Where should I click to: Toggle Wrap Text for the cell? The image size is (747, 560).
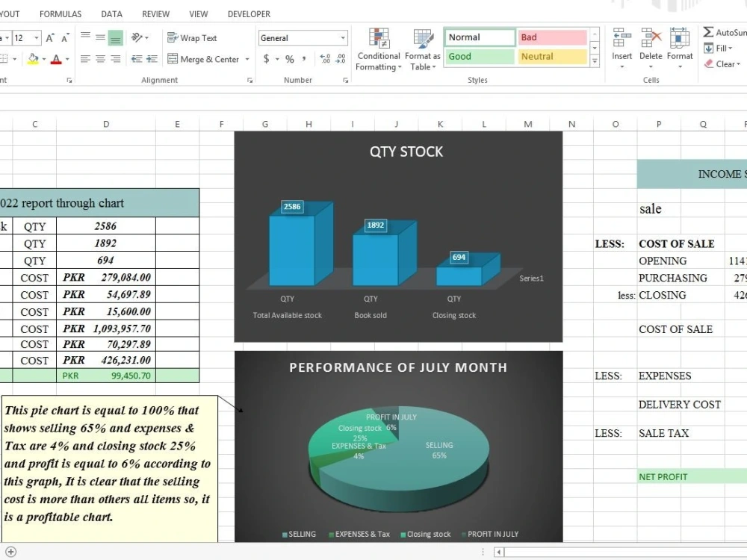192,37
